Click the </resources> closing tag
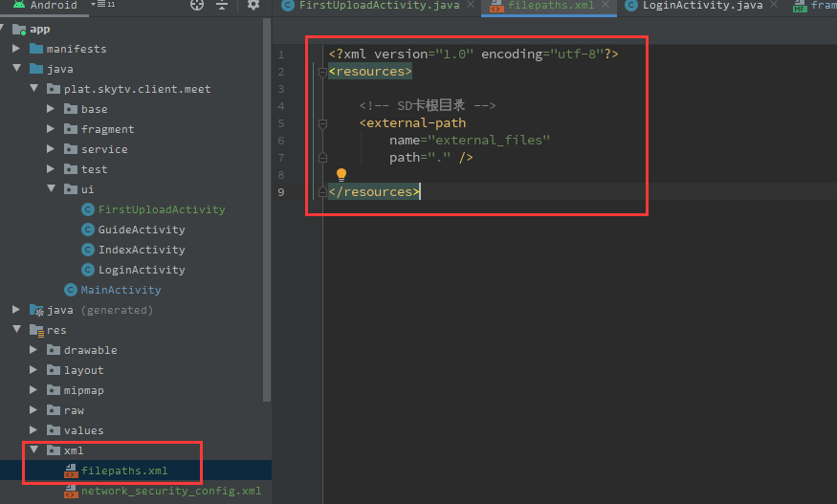Viewport: 837px width, 504px height. click(374, 191)
